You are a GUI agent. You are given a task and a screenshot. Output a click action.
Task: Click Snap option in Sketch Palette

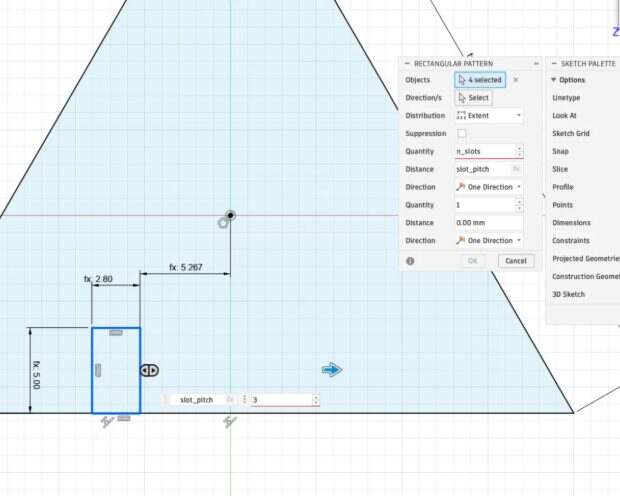[560, 151]
